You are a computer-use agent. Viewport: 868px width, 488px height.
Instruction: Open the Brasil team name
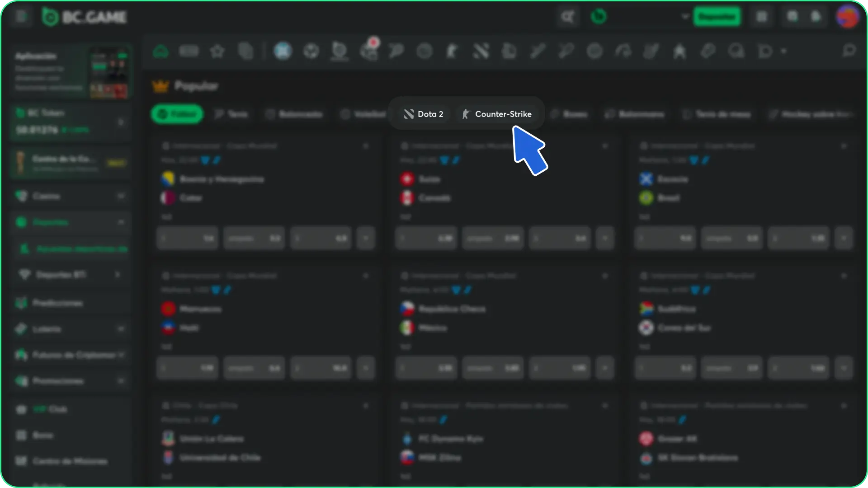click(669, 198)
